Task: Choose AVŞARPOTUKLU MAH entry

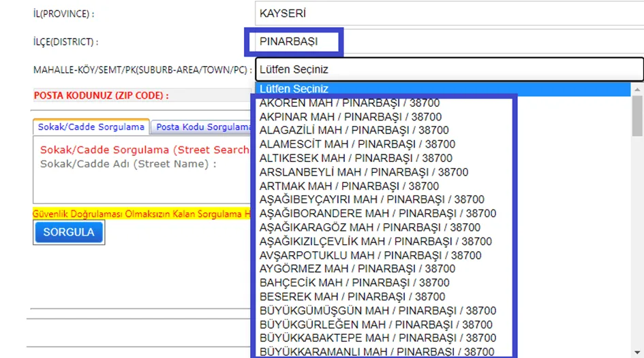Action: click(x=443, y=255)
